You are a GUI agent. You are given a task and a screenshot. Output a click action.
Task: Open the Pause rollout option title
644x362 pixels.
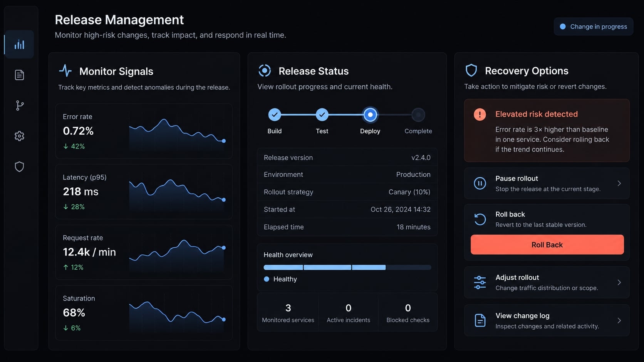(517, 178)
